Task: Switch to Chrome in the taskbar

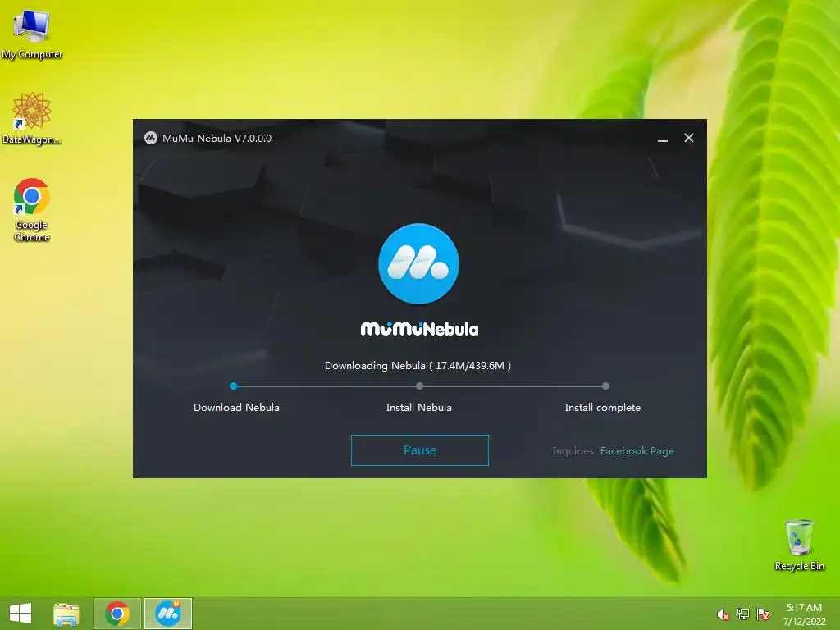Action: 117,614
